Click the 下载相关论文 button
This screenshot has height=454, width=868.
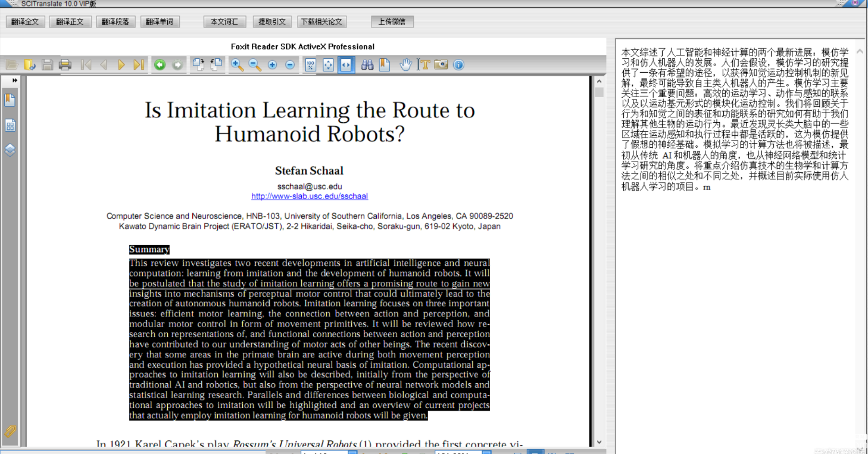[322, 22]
